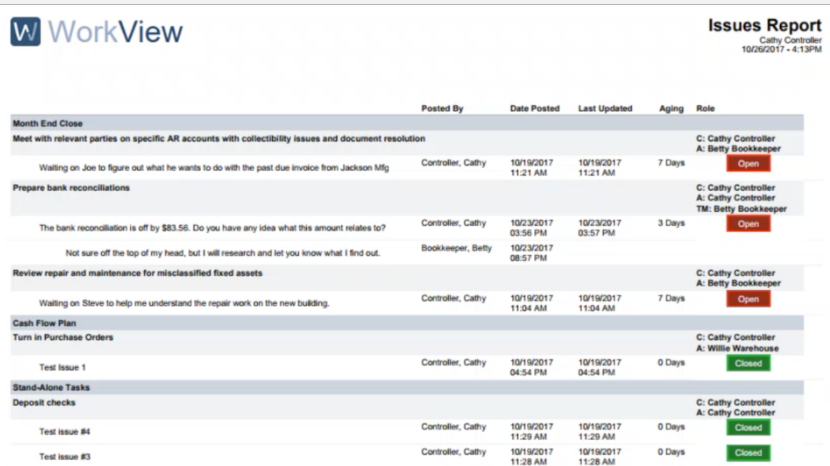Click Closed status for Test Issue 1
The height and width of the screenshot is (466, 830).
tap(748, 363)
